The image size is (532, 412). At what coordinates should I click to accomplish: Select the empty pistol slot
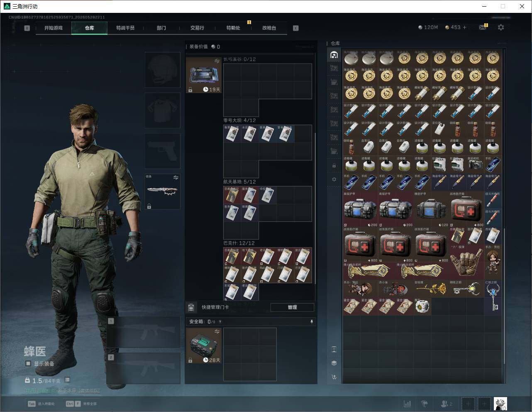tap(163, 151)
